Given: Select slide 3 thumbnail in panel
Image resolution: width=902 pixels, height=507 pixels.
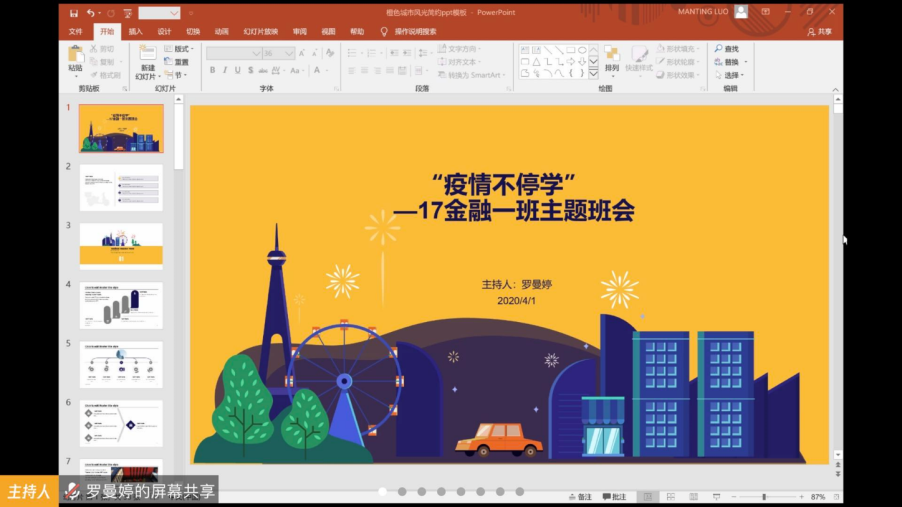Looking at the screenshot, I should (x=121, y=246).
